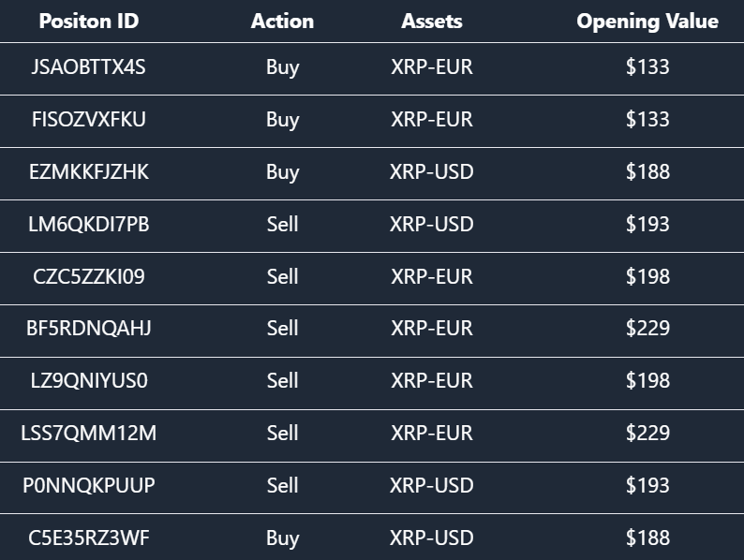This screenshot has height=560, width=744.
Task: Select position LZ9QNIYUS0
Action: coord(89,381)
